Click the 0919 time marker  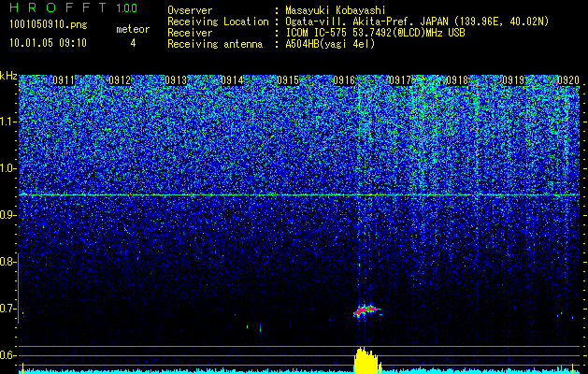click(x=513, y=80)
